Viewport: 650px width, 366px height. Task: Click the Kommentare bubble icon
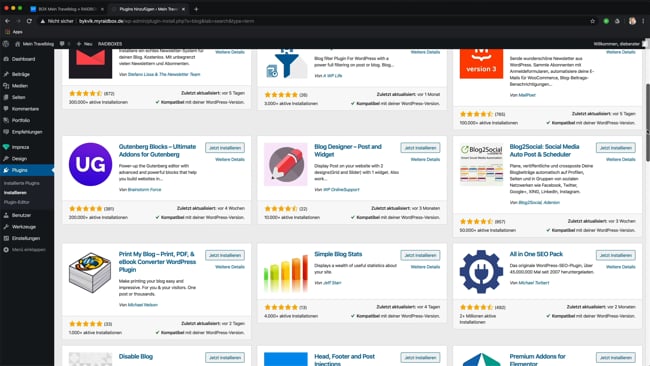(x=6, y=109)
